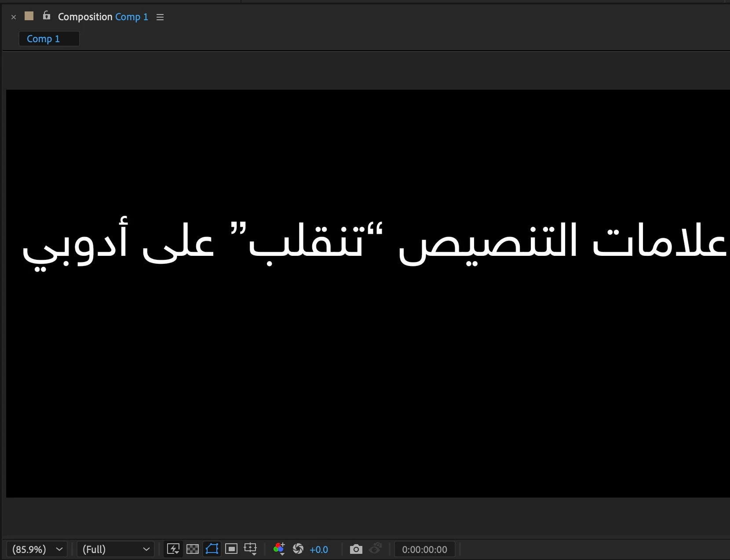This screenshot has height=560, width=730.
Task: Click the 0:00:00:00 preview time field
Action: point(425,549)
